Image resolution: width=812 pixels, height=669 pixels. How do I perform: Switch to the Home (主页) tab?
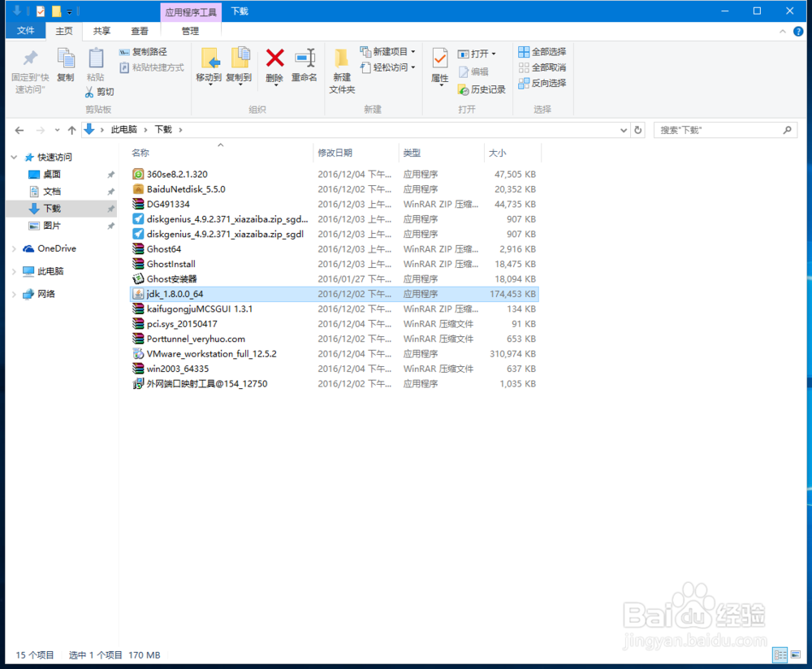point(64,31)
